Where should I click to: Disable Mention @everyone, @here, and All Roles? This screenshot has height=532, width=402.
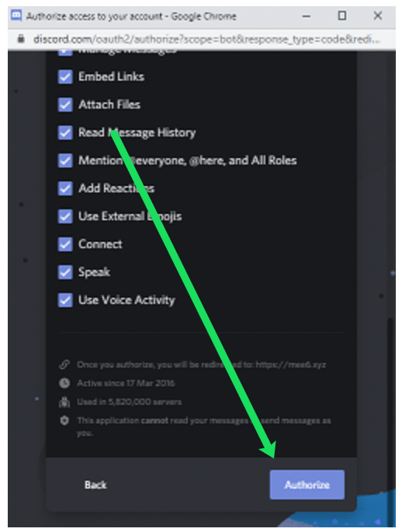coord(65,160)
